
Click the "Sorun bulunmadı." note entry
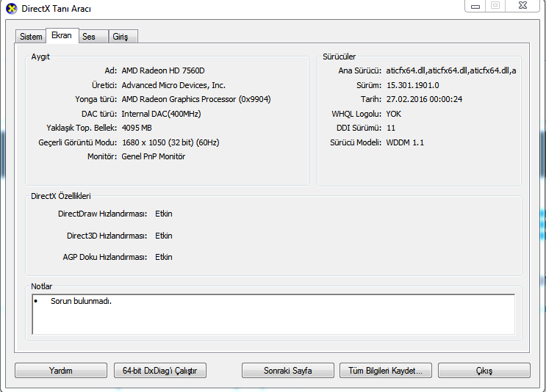pos(81,302)
